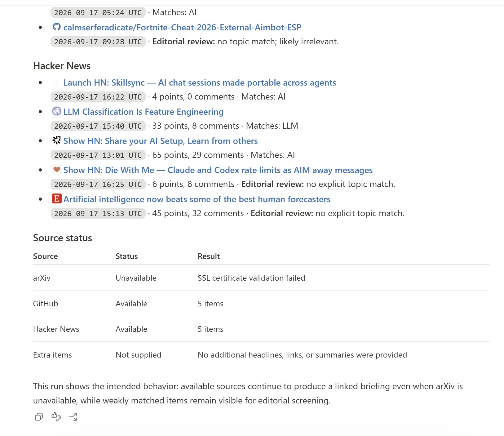This screenshot has width=504, height=436.
Task: Click the Hacker News section heading
Action: (x=62, y=66)
